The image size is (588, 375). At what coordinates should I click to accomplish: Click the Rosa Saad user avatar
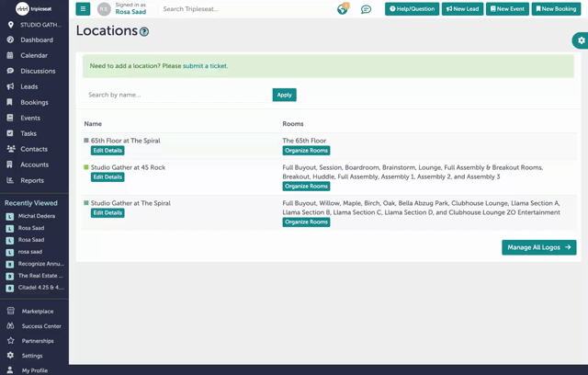(104, 9)
